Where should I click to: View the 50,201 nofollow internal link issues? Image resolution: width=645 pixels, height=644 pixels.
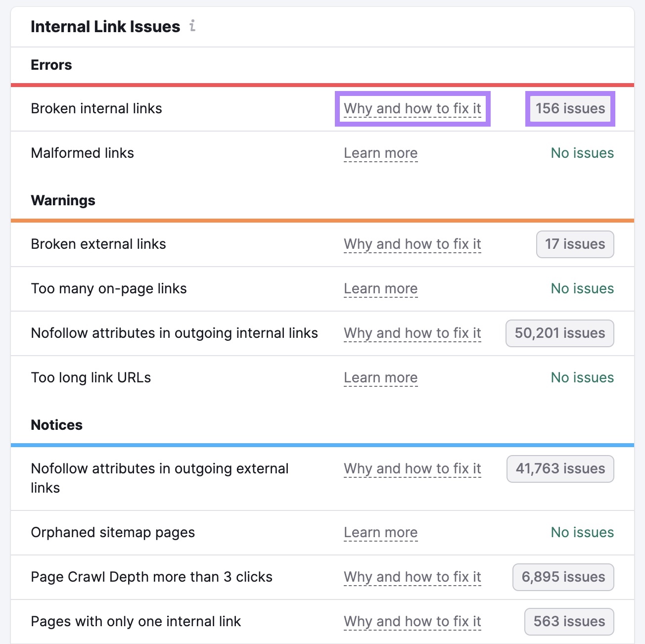click(x=559, y=333)
